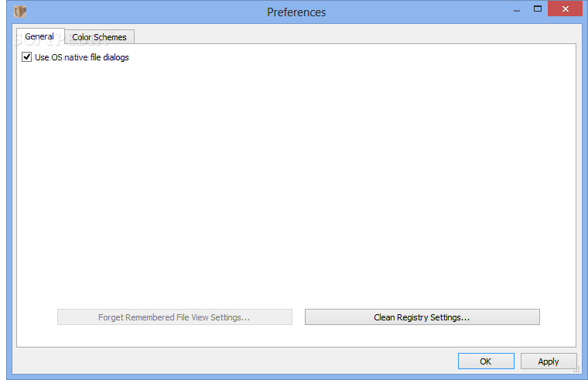Click the blank tab strip beside Color Schemes
Screen dimensions: 588x380
356,36
